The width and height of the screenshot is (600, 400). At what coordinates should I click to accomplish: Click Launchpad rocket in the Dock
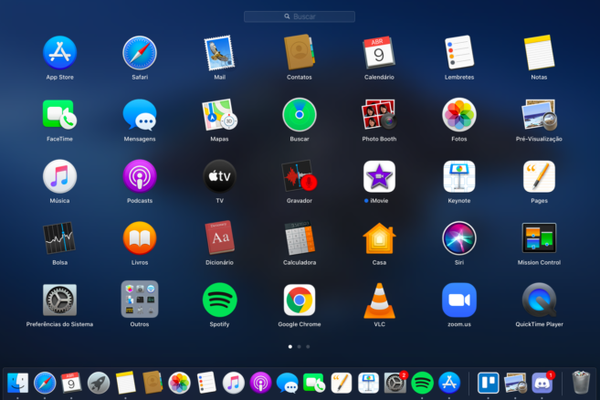(98, 383)
